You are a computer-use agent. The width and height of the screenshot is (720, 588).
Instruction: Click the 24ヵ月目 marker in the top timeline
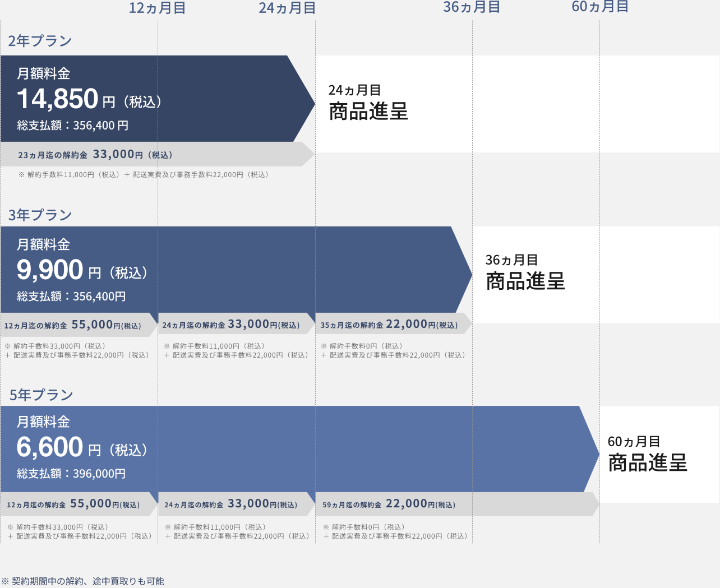tap(287, 8)
